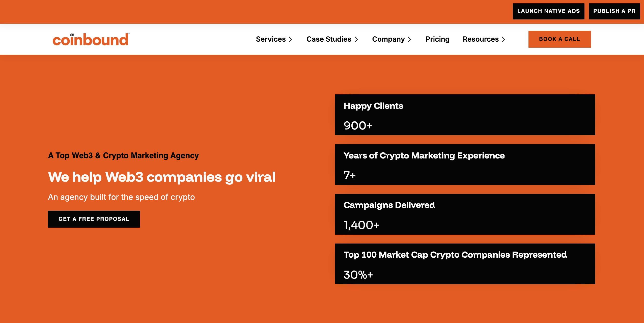Viewport: 644px width, 323px height.
Task: Expand the Company dropdown arrow
Action: click(410, 39)
